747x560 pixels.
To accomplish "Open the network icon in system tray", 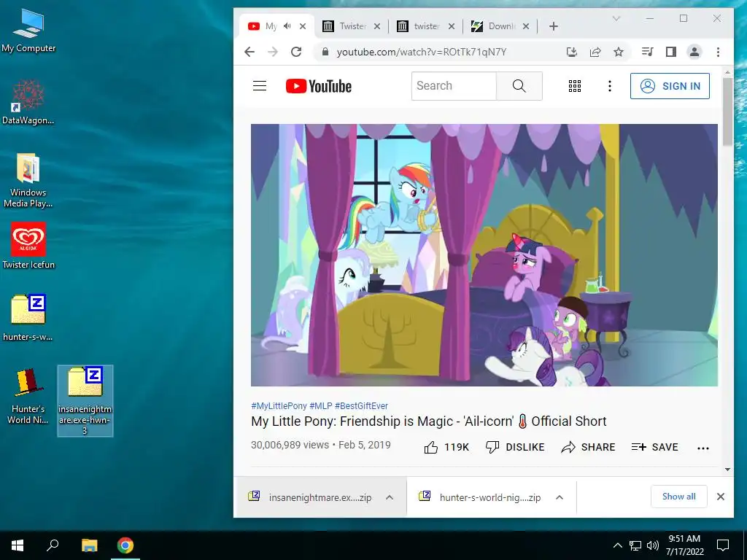I will point(635,545).
